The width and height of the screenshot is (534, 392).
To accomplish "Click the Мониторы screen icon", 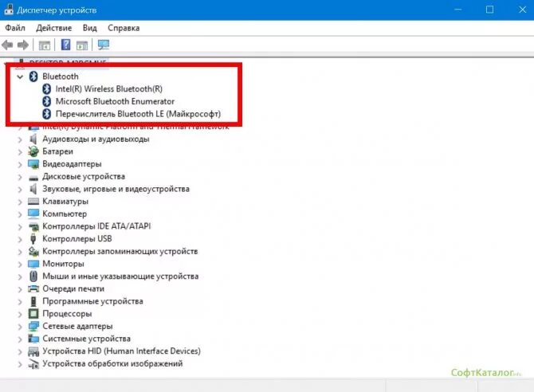I will point(33,264).
